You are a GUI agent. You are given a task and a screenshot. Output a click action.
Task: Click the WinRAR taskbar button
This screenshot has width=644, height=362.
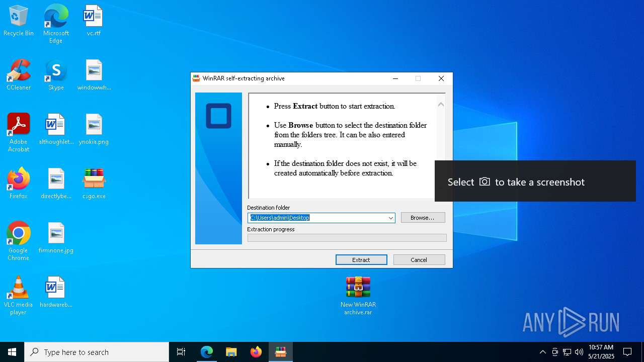click(281, 352)
